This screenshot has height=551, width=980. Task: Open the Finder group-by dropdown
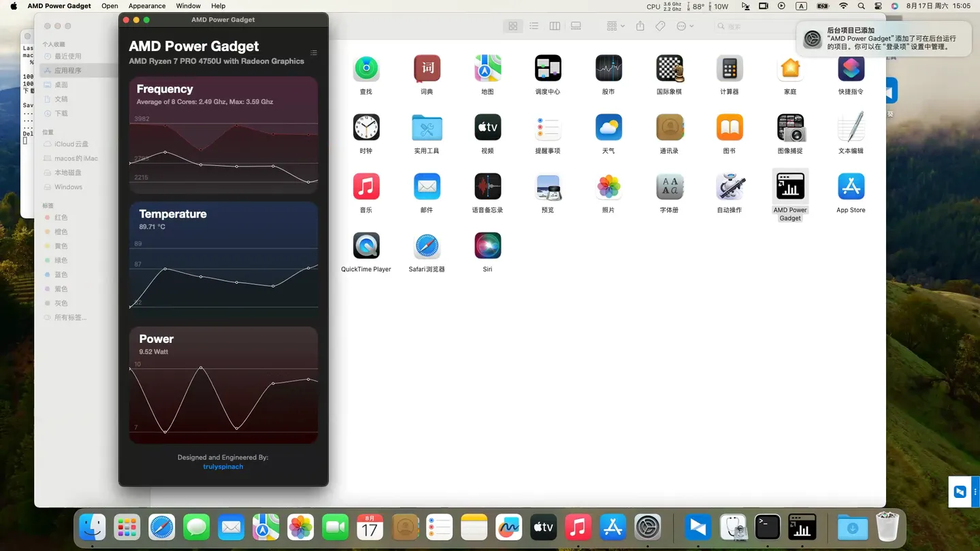coord(615,26)
